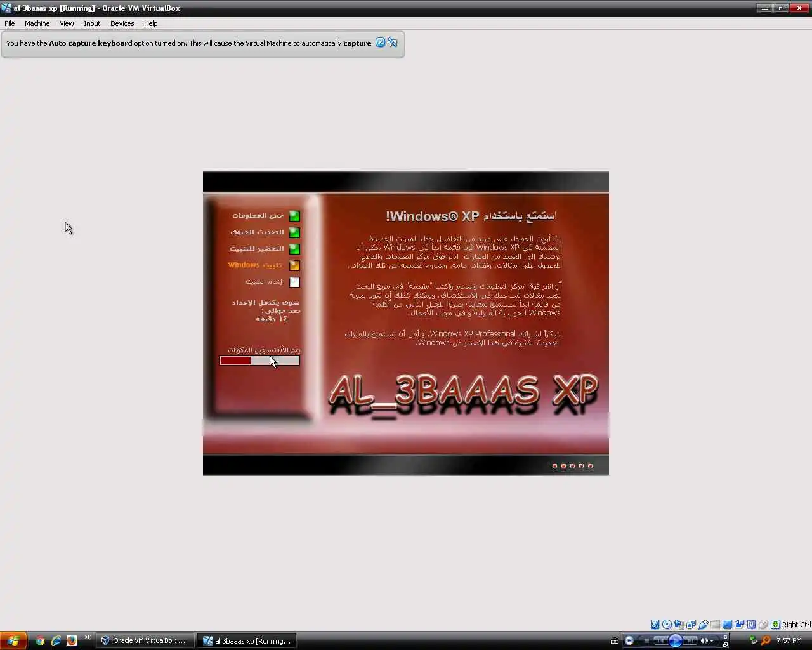Click the first slideshow dot in installer footer
Viewport: 812px width, 650px height.
[x=554, y=466]
